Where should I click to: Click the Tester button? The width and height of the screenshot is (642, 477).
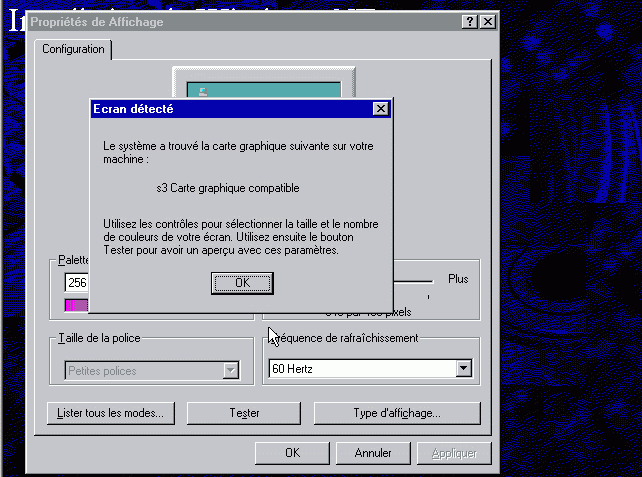tap(244, 413)
